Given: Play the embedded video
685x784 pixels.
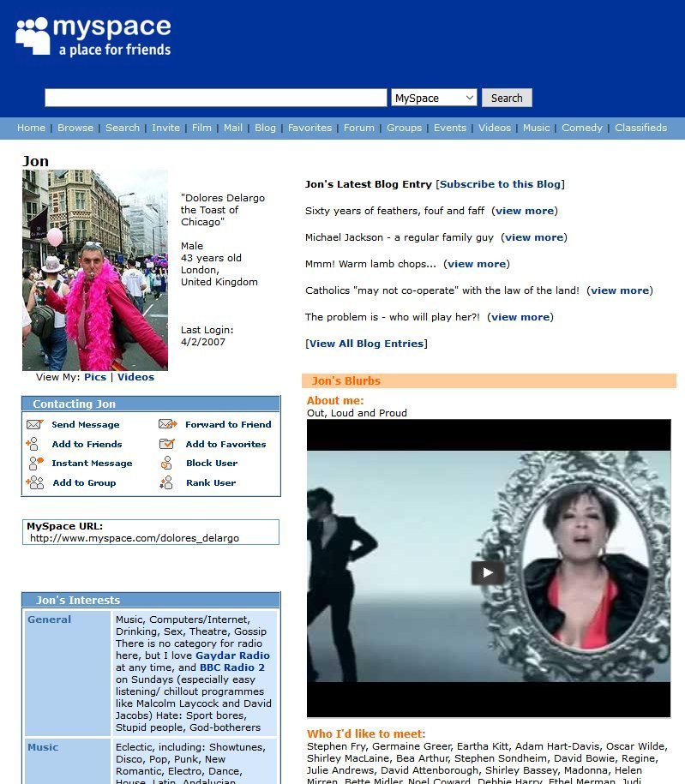Looking at the screenshot, I should pos(487,572).
